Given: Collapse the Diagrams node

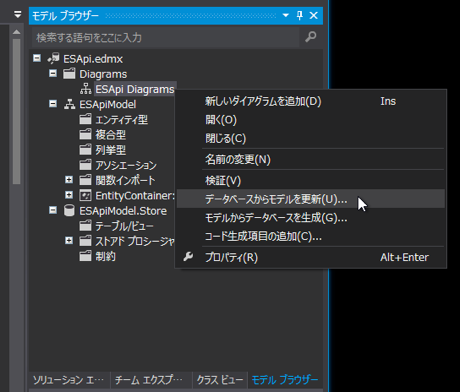Looking at the screenshot, I should [53, 73].
